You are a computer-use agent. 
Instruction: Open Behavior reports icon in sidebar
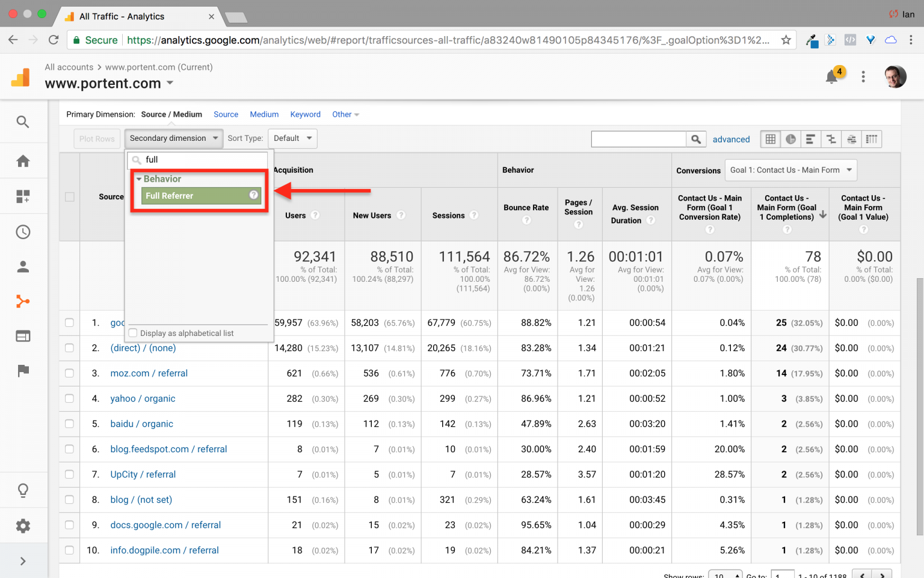pos(23,336)
